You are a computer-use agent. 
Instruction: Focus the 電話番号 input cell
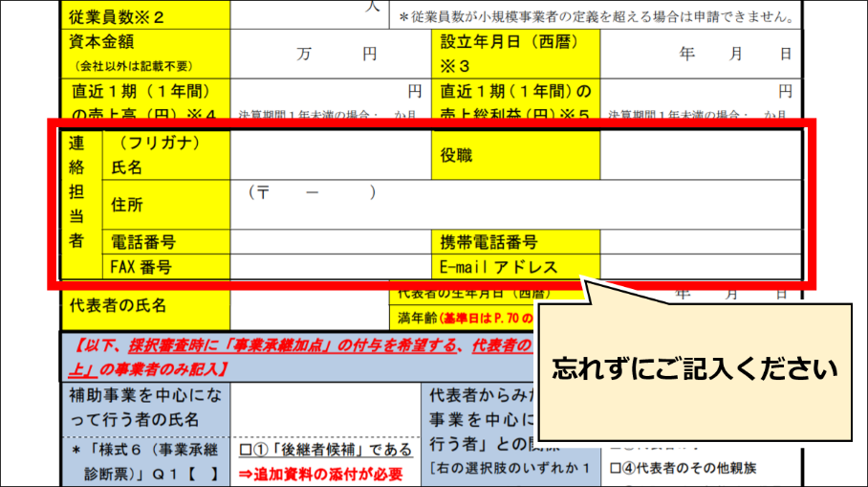(x=331, y=242)
